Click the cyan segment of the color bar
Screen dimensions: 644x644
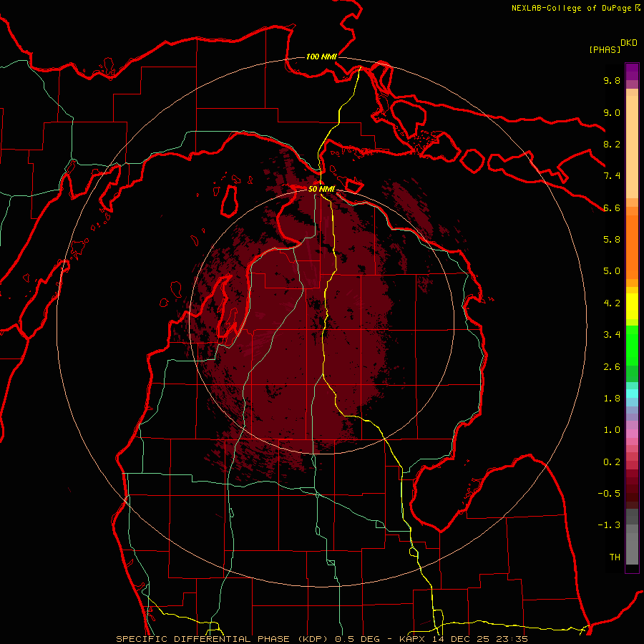click(632, 394)
